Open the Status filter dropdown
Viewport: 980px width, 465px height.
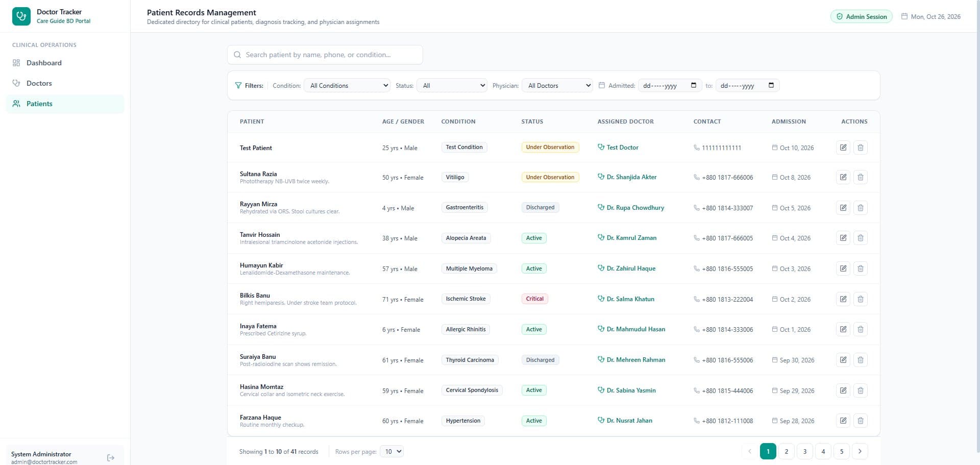(x=452, y=85)
